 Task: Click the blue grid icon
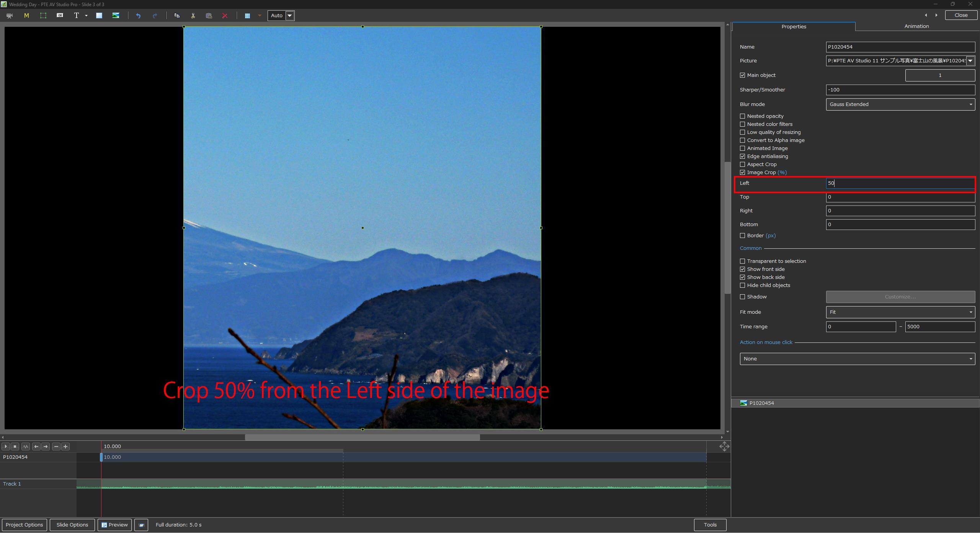247,16
